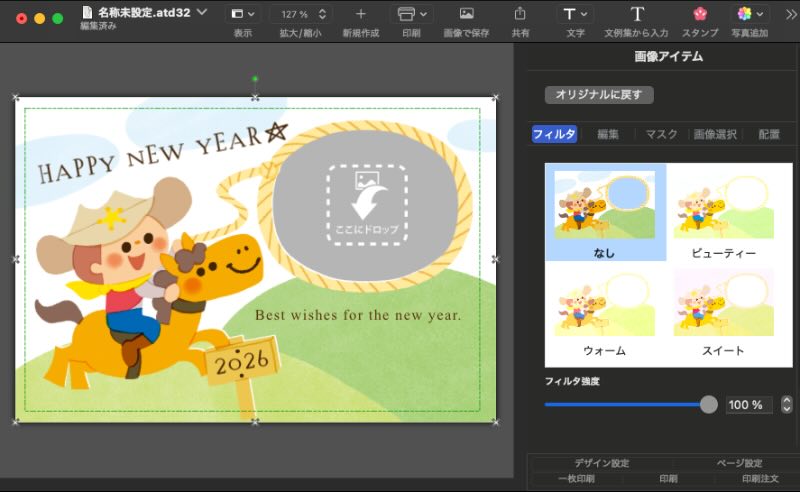Viewport: 800px width, 492px height.
Task: Click the 写真追加 flower icon
Action: pos(744,14)
